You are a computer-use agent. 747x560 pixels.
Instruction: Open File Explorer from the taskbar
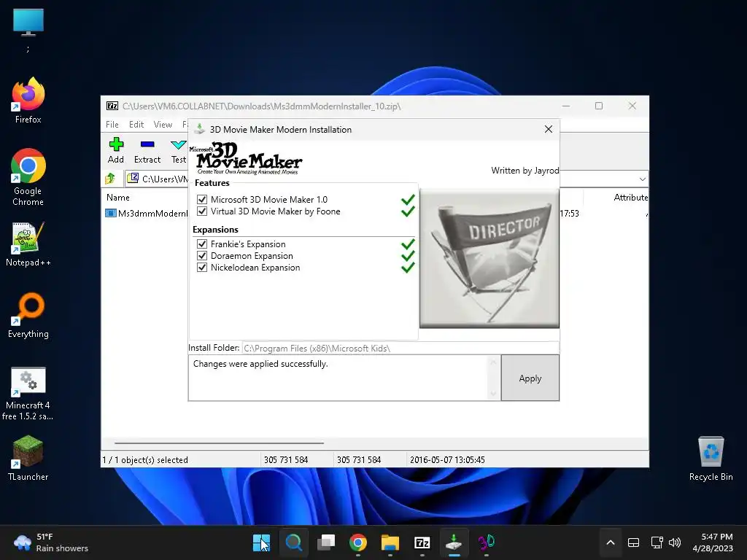click(390, 542)
